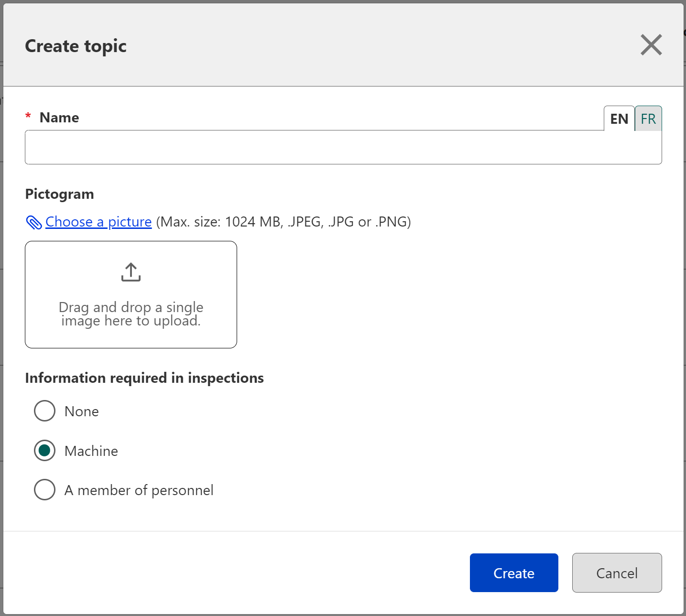
Task: Cancel the topic creation
Action: (x=617, y=573)
